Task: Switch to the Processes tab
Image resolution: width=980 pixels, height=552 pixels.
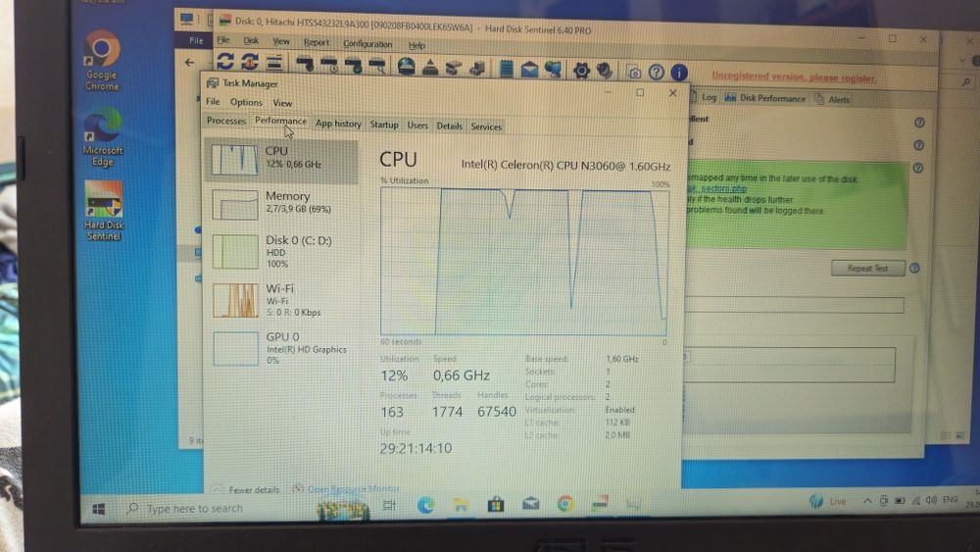Action: (226, 121)
